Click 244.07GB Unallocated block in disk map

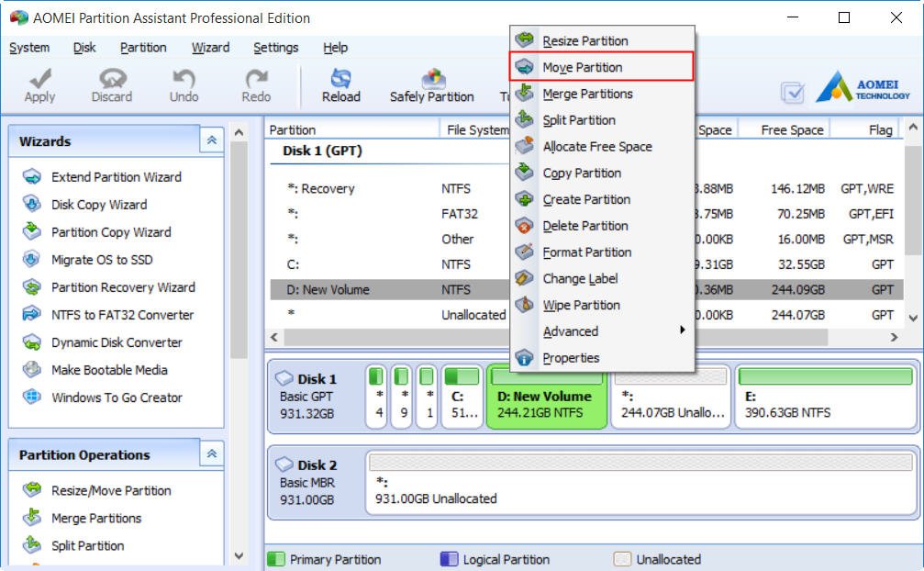[672, 397]
